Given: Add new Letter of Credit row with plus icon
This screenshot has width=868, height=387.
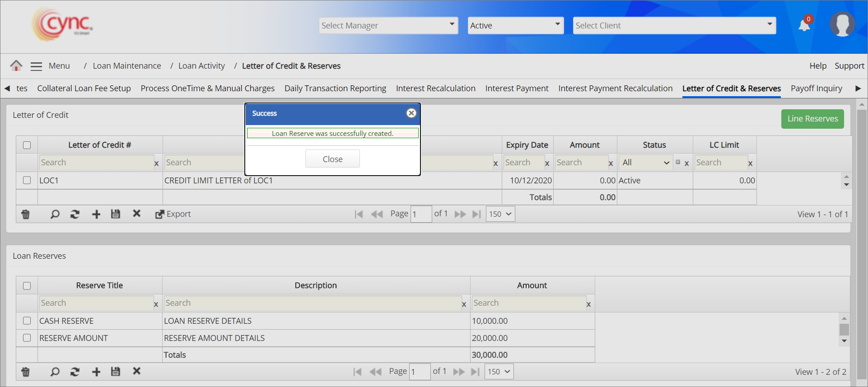Looking at the screenshot, I should pyautogui.click(x=96, y=214).
